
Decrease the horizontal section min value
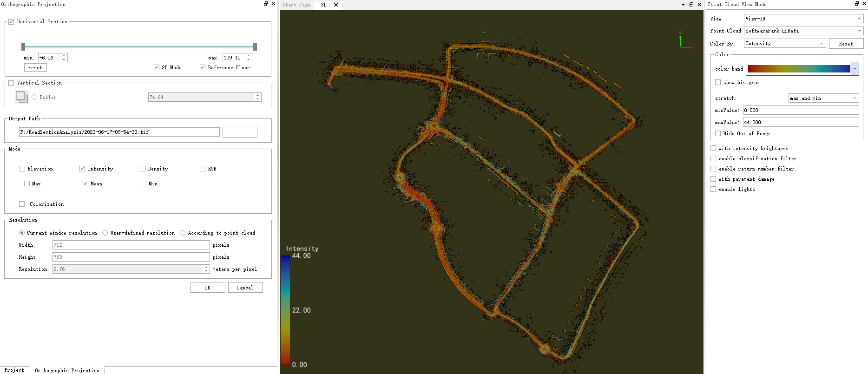(x=64, y=59)
